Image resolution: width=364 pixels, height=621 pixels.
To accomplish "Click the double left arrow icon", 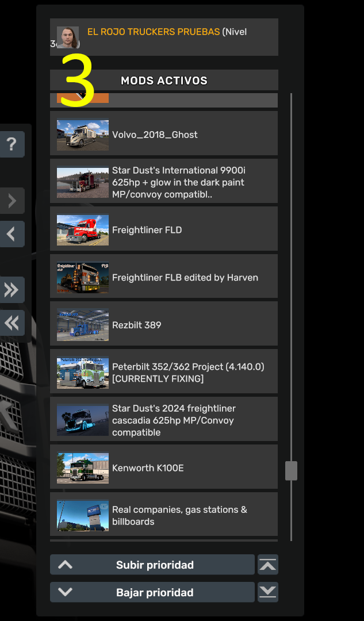I will pos(12,323).
